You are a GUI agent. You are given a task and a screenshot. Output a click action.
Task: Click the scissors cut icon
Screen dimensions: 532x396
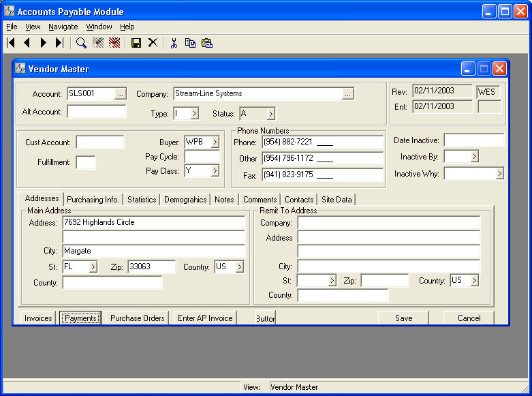(x=174, y=43)
